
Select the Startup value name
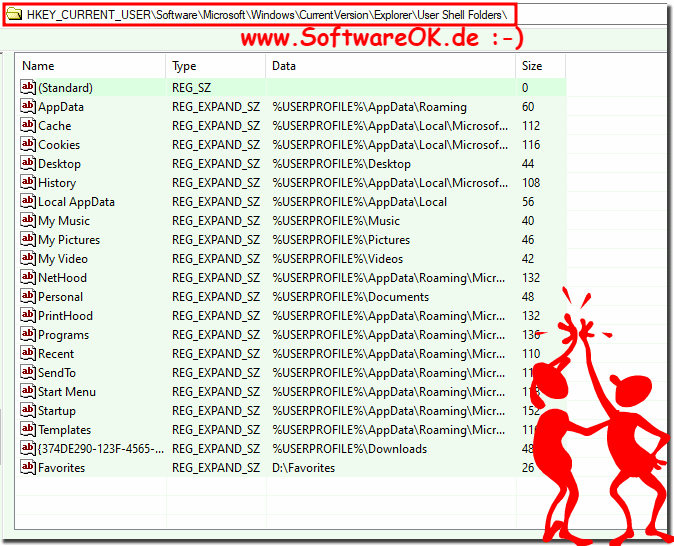point(57,411)
